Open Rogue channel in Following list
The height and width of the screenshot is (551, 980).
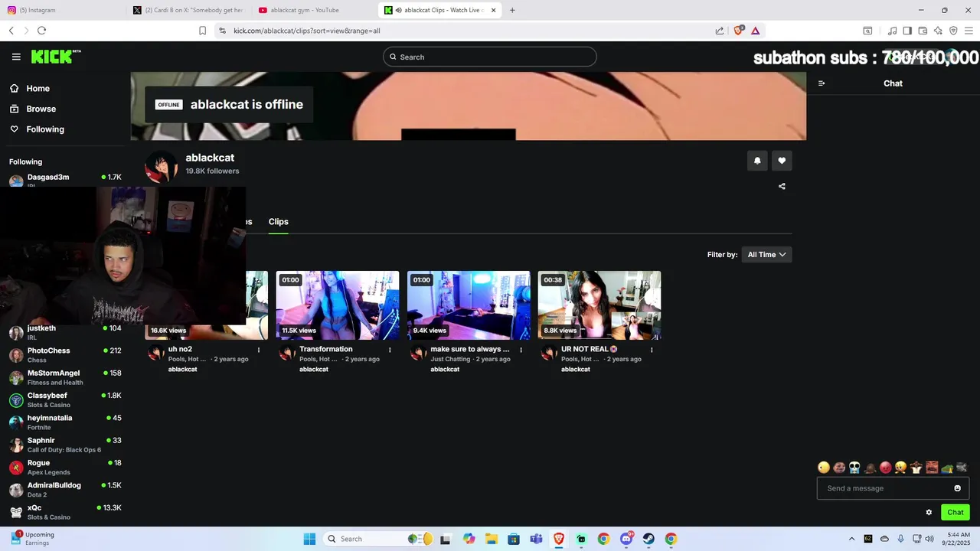point(65,467)
